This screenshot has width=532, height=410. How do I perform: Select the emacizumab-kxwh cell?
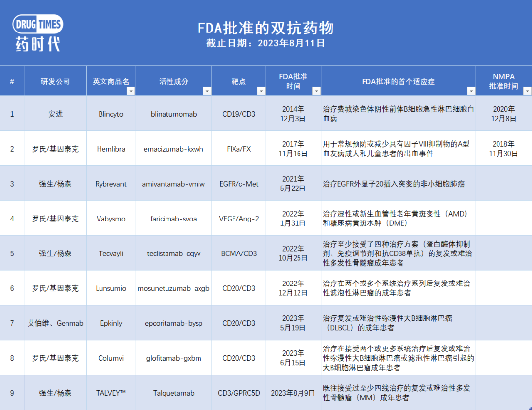coord(174,149)
